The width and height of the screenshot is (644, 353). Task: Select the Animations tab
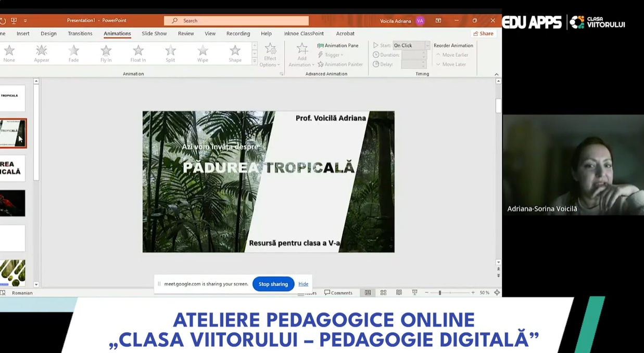pyautogui.click(x=117, y=33)
